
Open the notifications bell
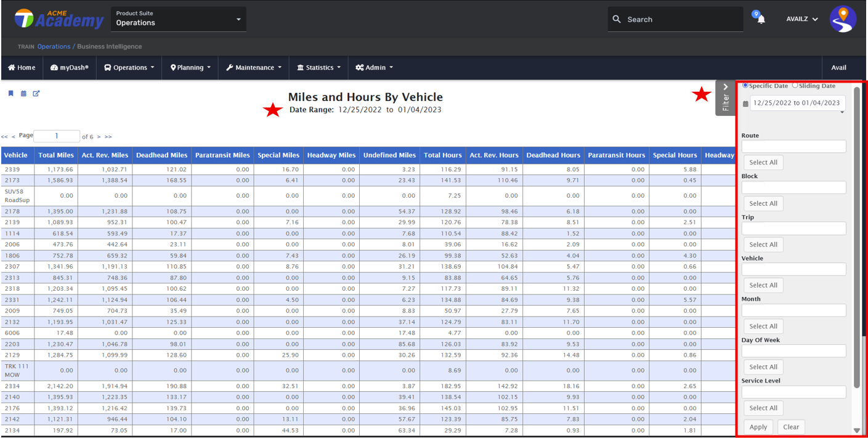point(761,19)
